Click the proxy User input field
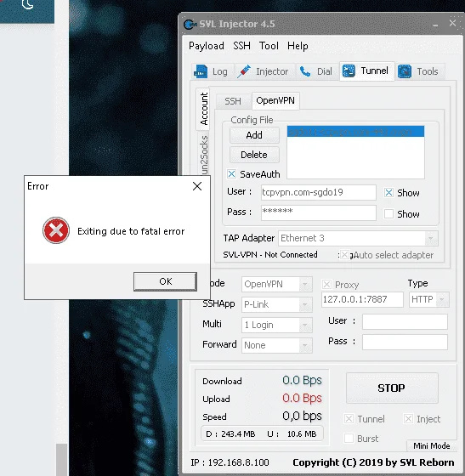465x476 pixels. [405, 321]
